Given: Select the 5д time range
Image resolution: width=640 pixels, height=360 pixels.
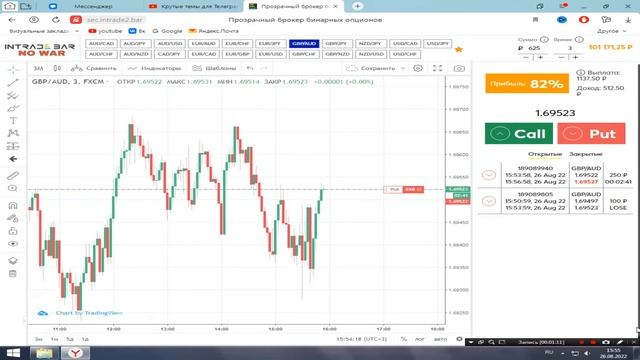Looking at the screenshot, I should click(x=70, y=339).
